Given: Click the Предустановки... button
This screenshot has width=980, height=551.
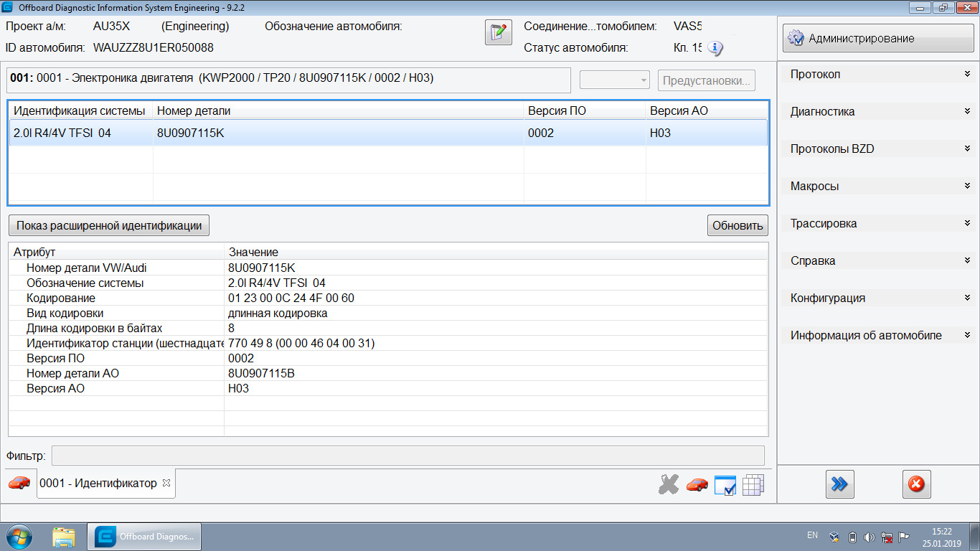Looking at the screenshot, I should (707, 80).
